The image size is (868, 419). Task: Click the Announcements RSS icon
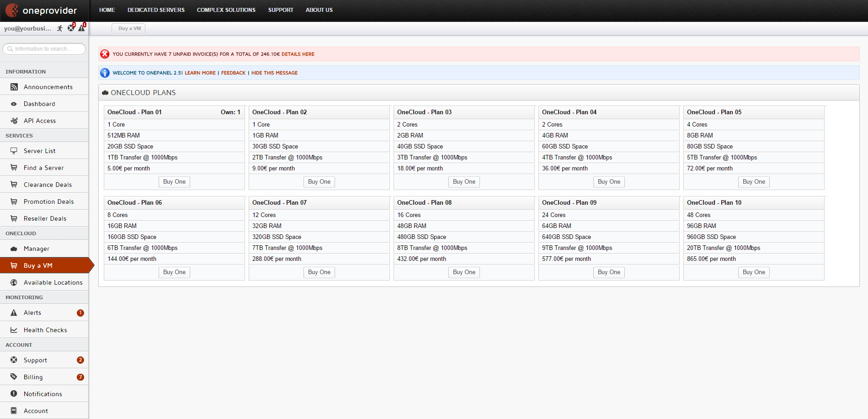click(14, 87)
